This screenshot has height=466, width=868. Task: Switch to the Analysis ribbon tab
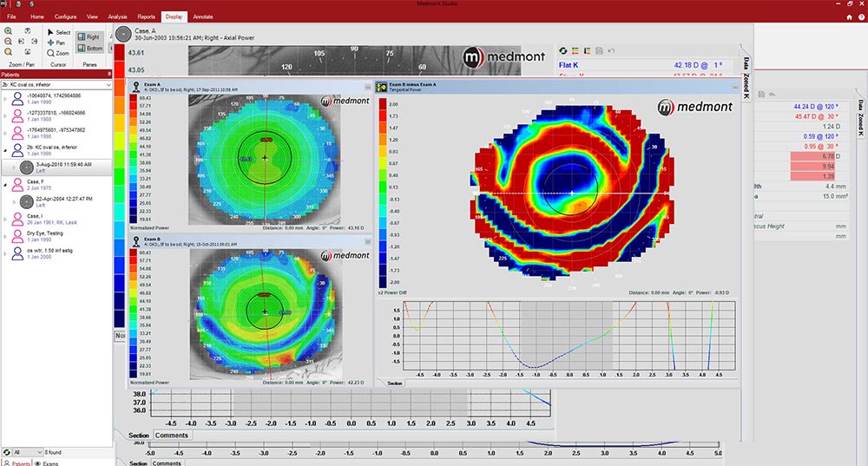click(117, 16)
